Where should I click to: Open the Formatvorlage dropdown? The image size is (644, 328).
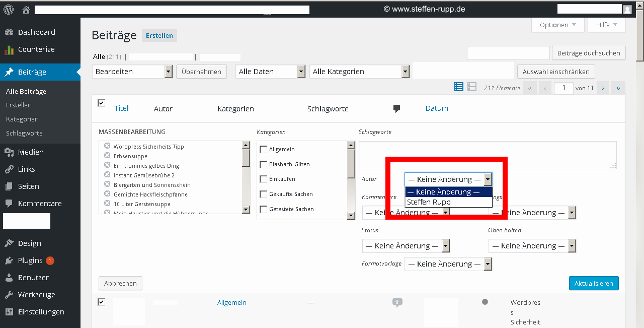pos(448,264)
